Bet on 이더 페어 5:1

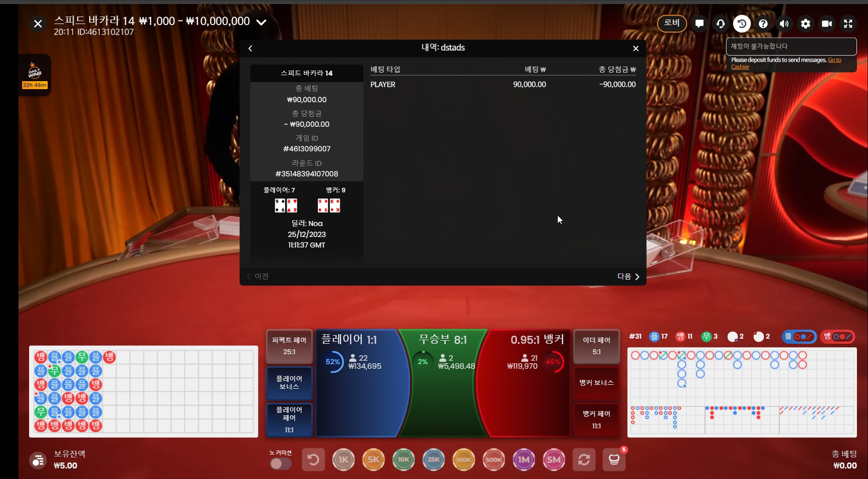coord(596,346)
